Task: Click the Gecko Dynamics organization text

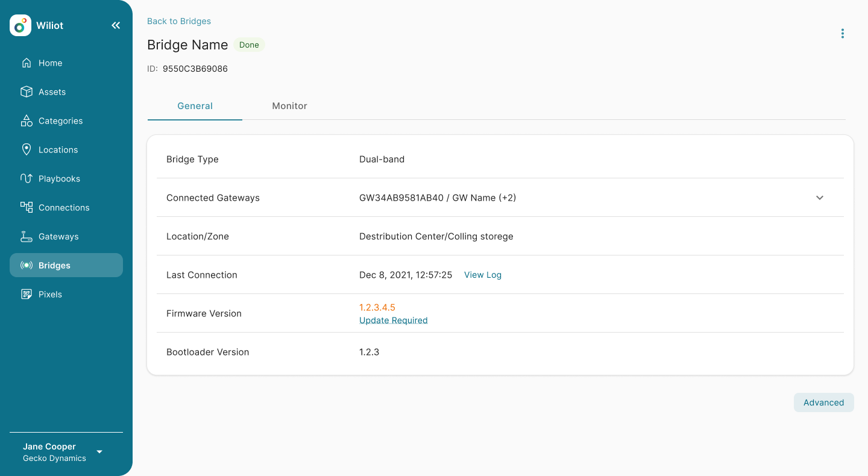Action: (54, 459)
